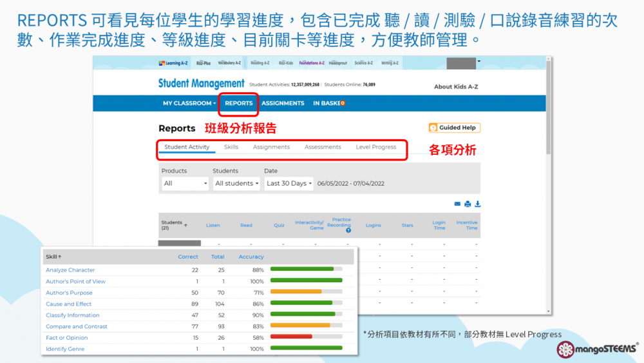Click the print report icon
Image resolution: width=644 pixels, height=363 pixels.
468,204
